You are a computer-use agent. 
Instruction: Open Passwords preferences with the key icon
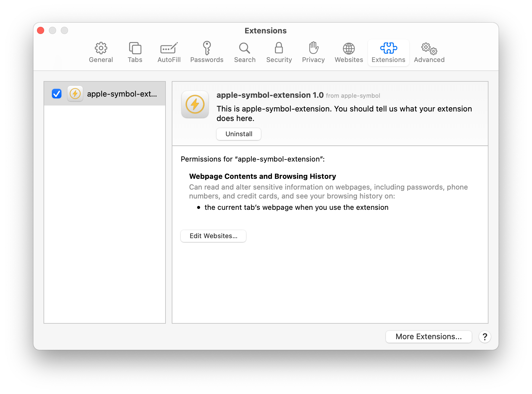[x=207, y=52]
